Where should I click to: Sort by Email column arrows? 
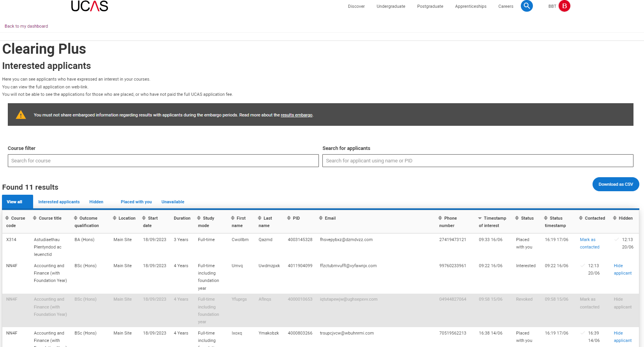[321, 218]
